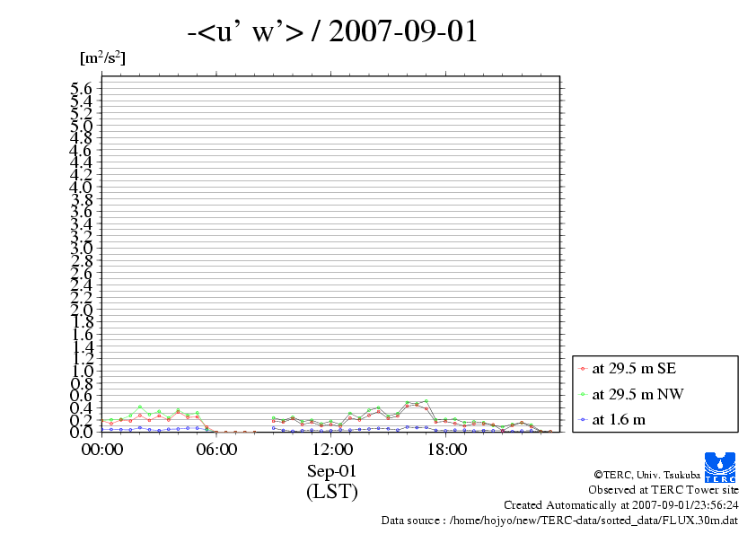Click the Sep-01 date label below axis
Screen dimensions: 756x534
tap(331, 471)
